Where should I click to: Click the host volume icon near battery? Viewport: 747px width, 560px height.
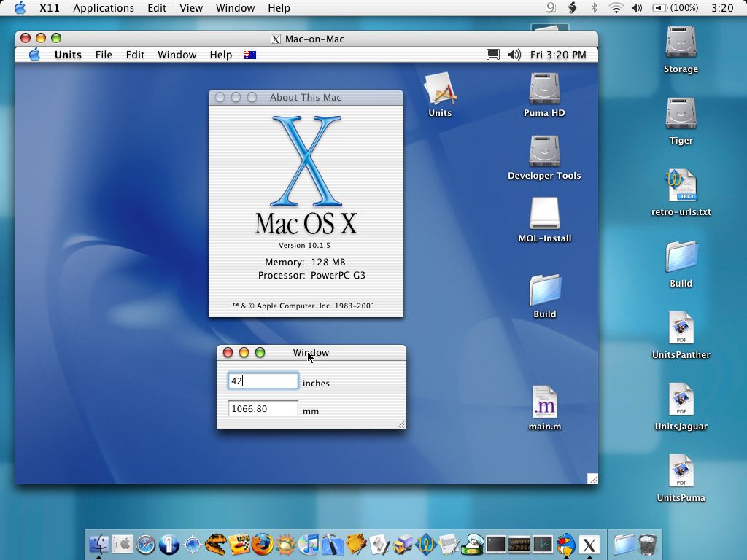(636, 8)
